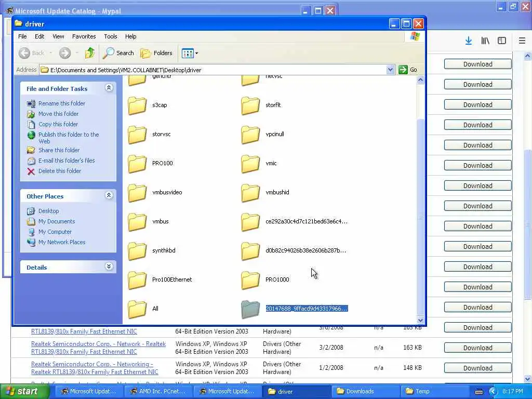Click E-mail this folder's files
532x399 pixels.
[66, 161]
